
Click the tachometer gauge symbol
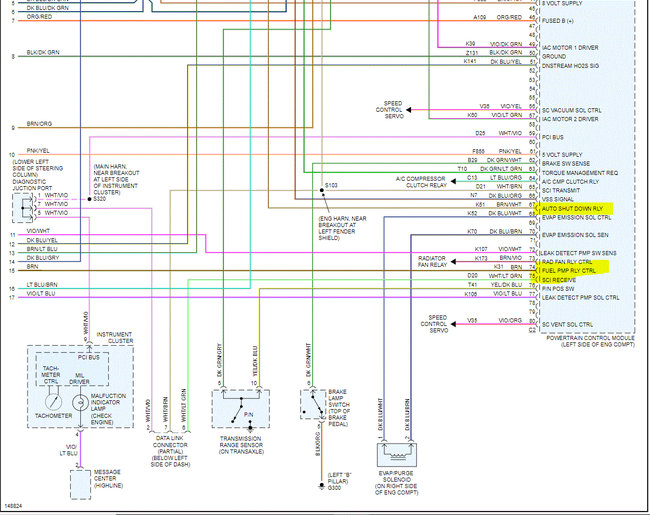[53, 402]
